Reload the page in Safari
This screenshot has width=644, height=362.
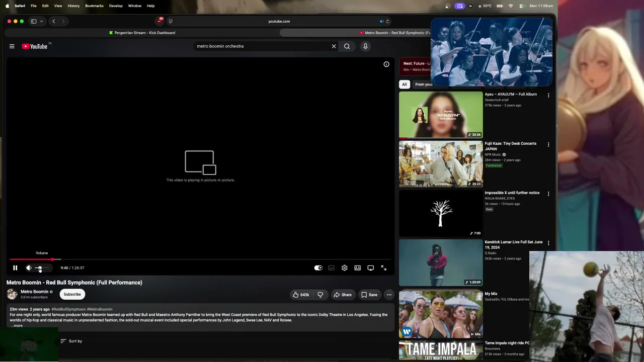387,21
